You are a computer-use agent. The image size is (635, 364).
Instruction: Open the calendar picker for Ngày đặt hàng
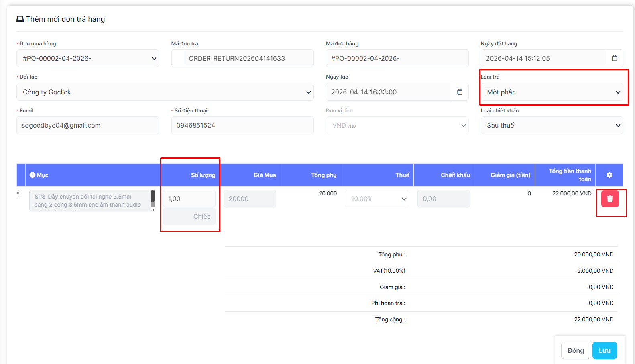click(x=614, y=58)
